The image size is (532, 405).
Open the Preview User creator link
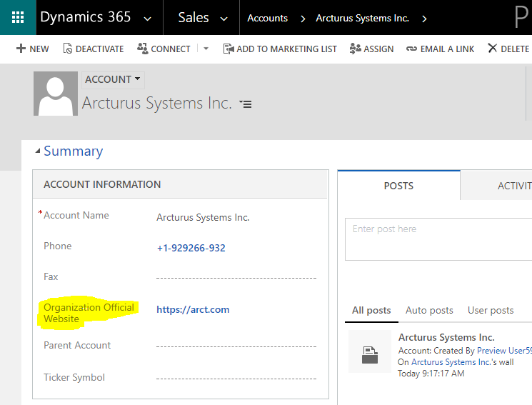coord(504,350)
